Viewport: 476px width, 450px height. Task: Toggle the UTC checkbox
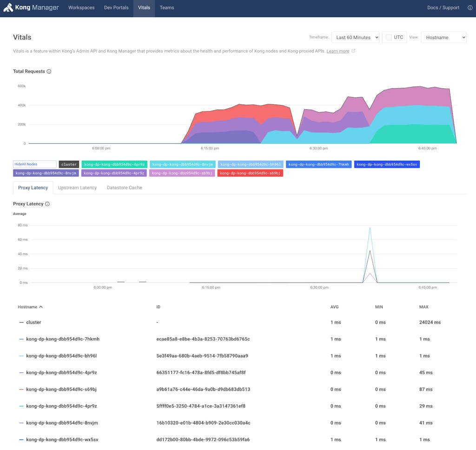click(389, 38)
